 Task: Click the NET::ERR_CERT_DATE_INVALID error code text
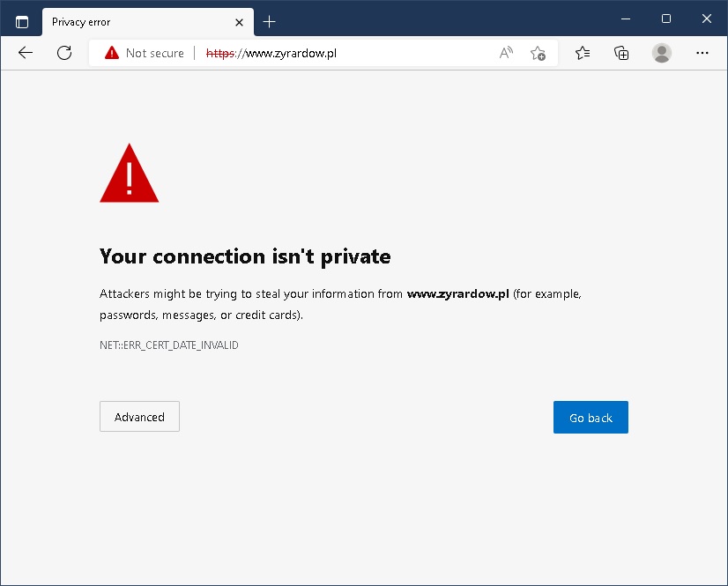(169, 345)
